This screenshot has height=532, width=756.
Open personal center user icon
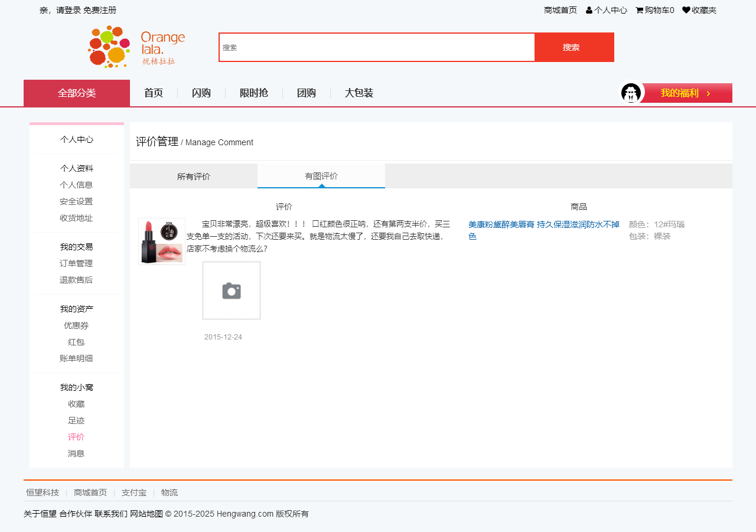point(589,10)
